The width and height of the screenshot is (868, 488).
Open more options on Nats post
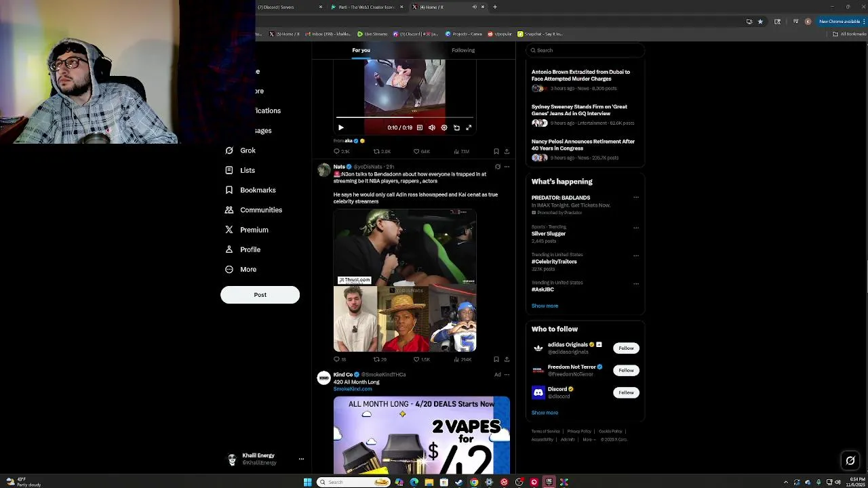[507, 166]
